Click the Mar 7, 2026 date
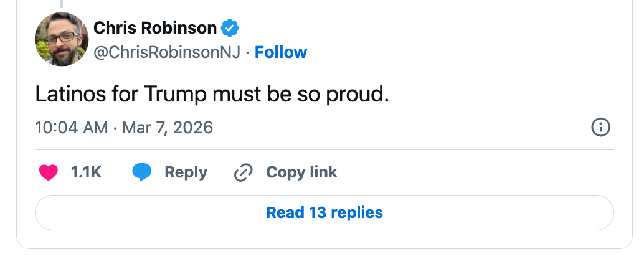 [x=168, y=128]
